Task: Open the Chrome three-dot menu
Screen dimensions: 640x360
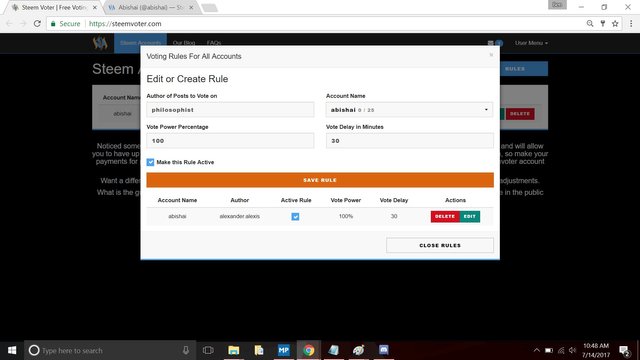Action: tap(631, 24)
